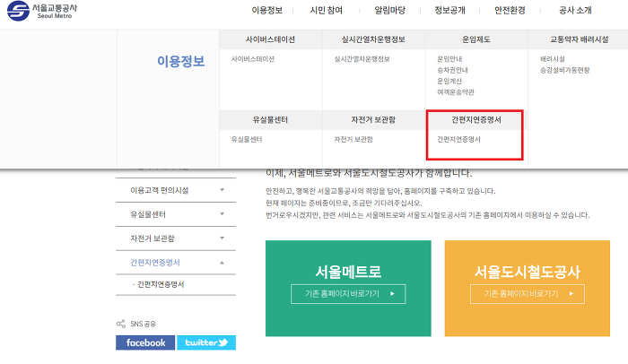
Task: Select the 운임제도 heading in the dropdown menu
Action: click(476, 39)
